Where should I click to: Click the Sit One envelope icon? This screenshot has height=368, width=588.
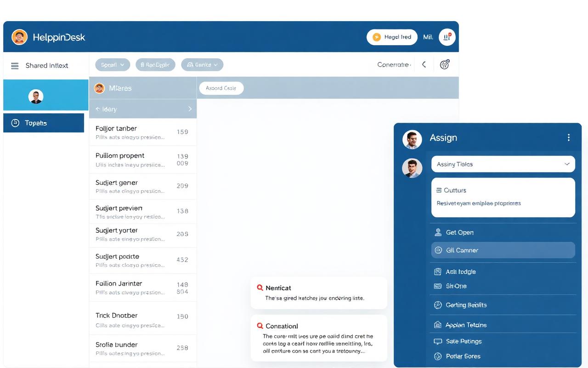pos(439,286)
